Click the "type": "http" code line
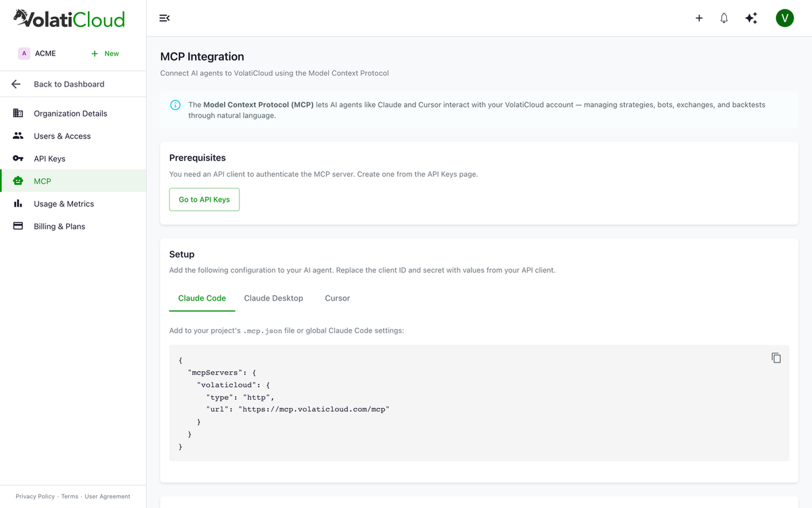Image resolution: width=812 pixels, height=508 pixels. [x=240, y=397]
